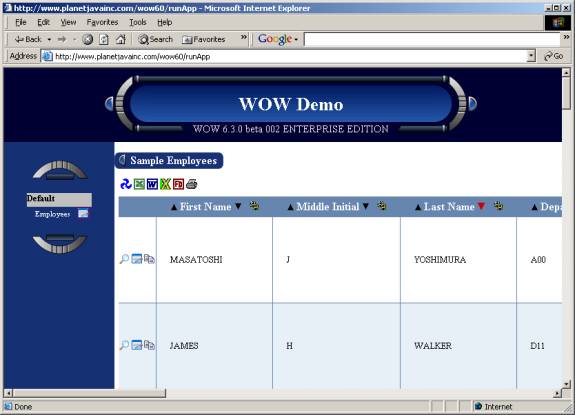This screenshot has height=415, width=575.
Task: Sort Department column ascending arrow
Action: [x=534, y=207]
